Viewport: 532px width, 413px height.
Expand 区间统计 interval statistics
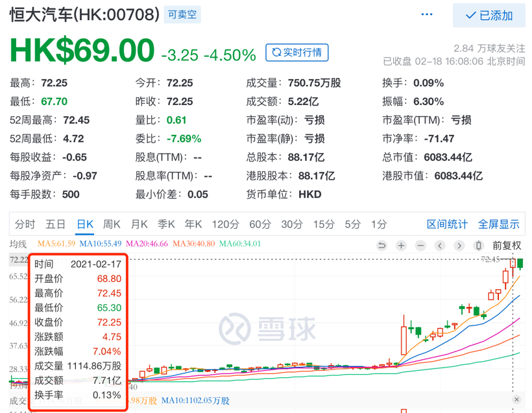point(447,224)
